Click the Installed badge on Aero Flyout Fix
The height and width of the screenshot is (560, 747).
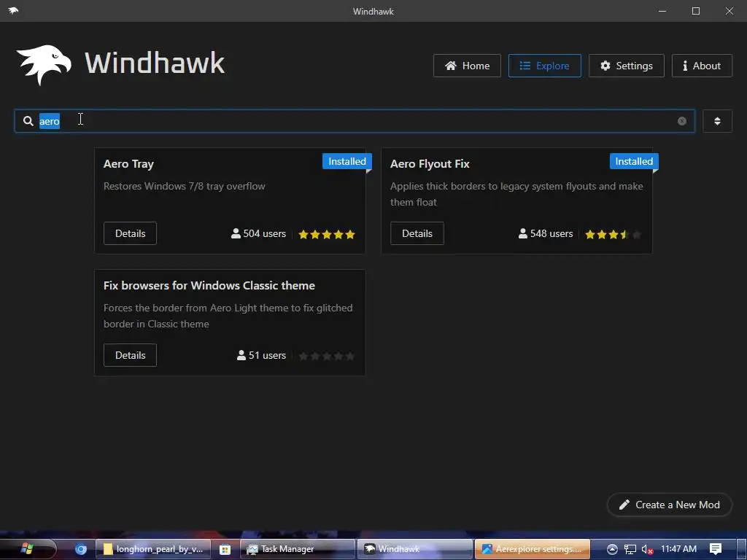[x=634, y=161]
